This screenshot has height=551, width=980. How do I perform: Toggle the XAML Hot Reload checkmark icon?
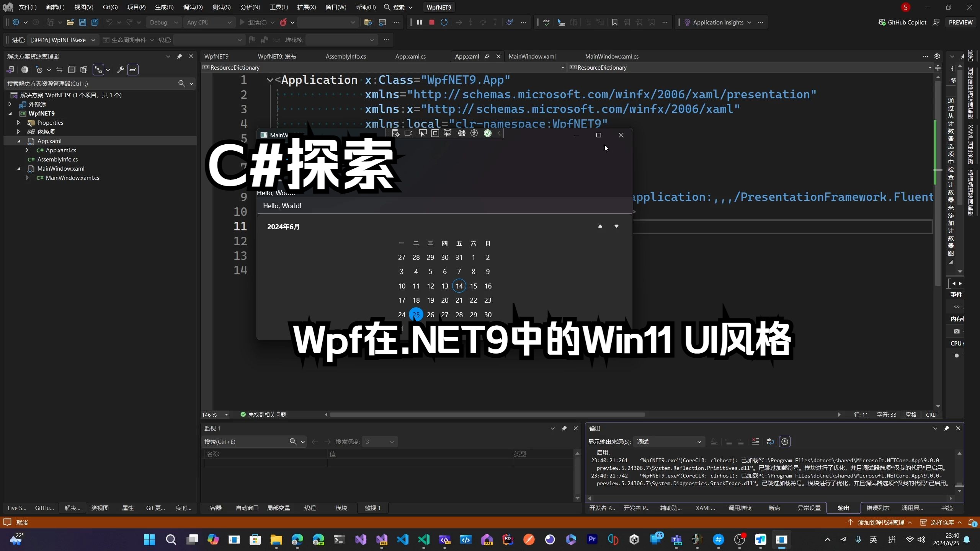(x=488, y=133)
